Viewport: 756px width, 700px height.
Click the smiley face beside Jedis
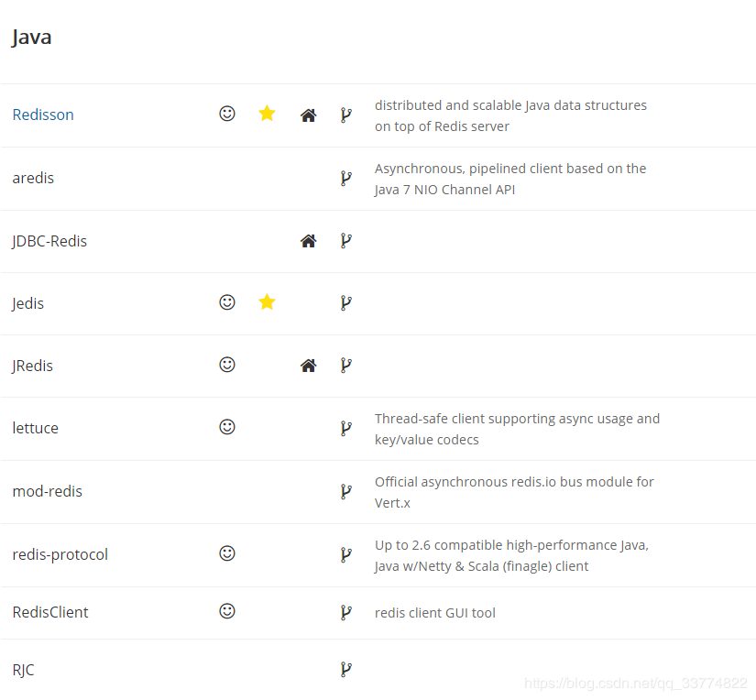point(227,302)
